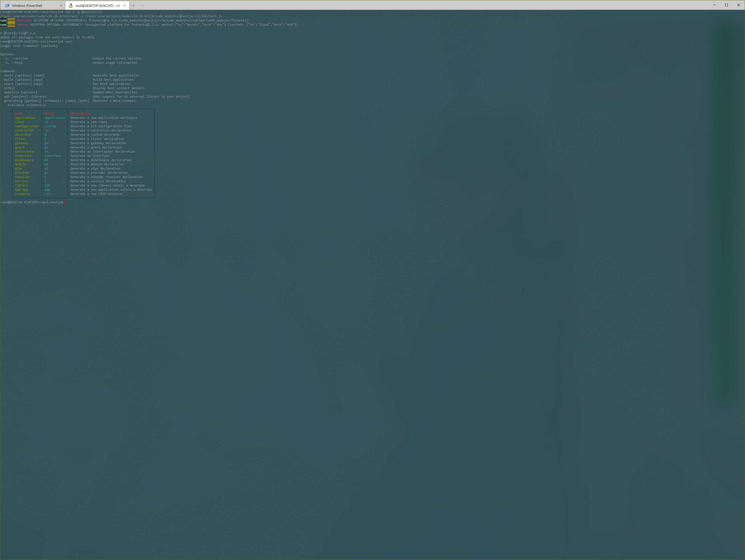The height and width of the screenshot is (560, 745).
Task: Click the 'resource' schematic name in table
Action: [22, 194]
